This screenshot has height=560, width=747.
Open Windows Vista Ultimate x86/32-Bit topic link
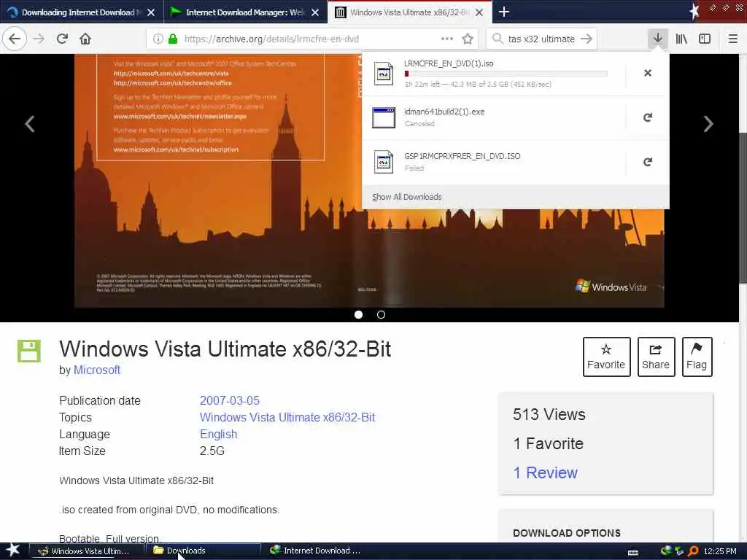coord(287,417)
